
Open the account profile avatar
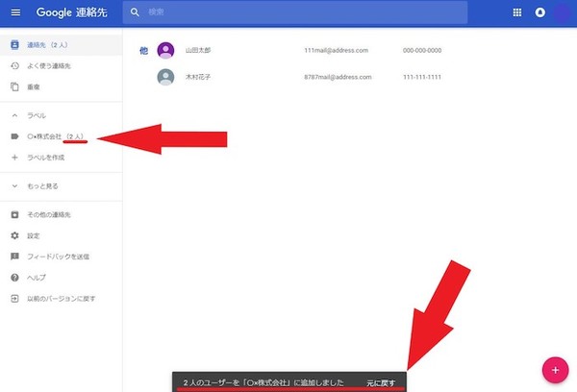pyautogui.click(x=564, y=13)
